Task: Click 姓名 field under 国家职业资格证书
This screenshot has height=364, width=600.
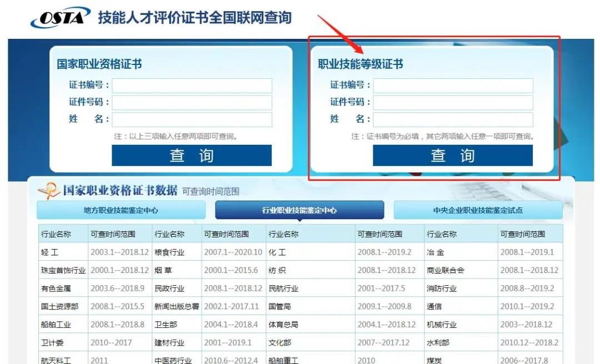Action: [192, 119]
